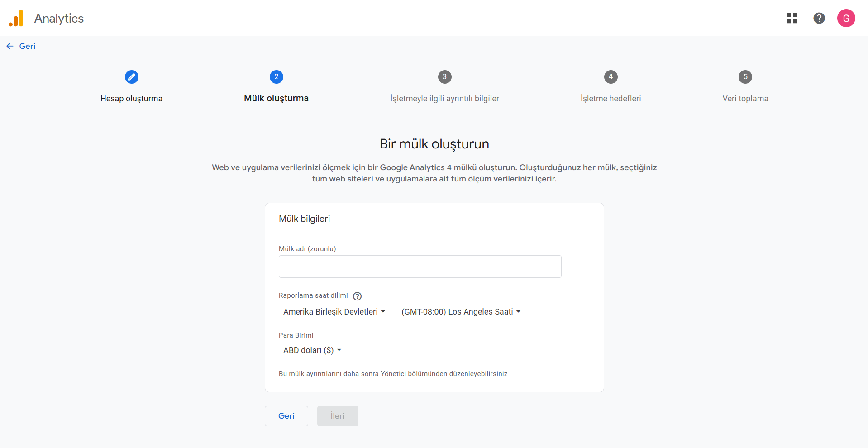This screenshot has height=448, width=868.
Task: Click the Geri link at top left
Action: click(27, 46)
